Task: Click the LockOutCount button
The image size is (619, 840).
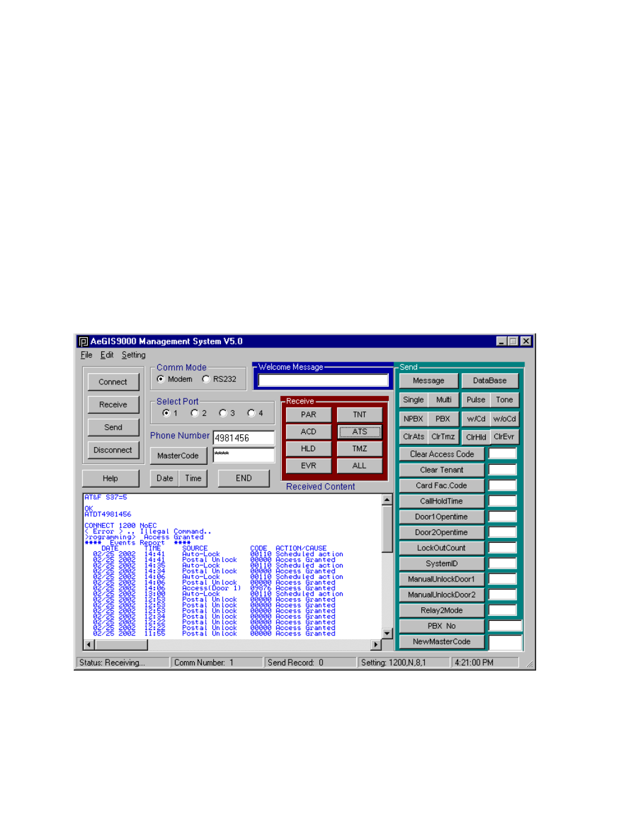Action: tap(442, 548)
